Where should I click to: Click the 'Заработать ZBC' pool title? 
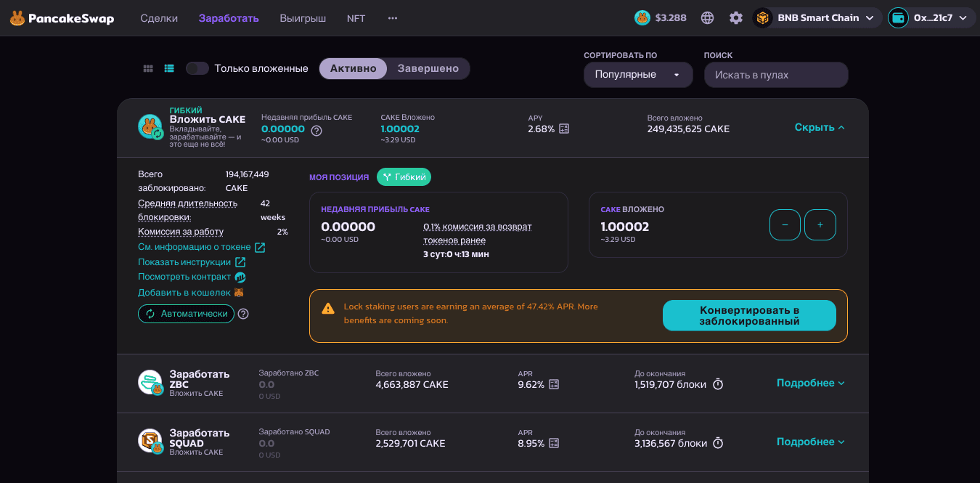[x=200, y=379]
